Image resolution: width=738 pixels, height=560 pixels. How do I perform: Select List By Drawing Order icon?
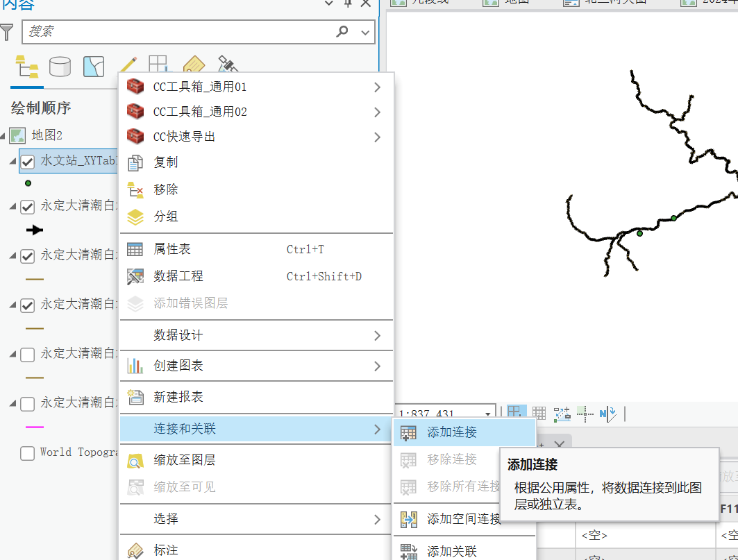pyautogui.click(x=27, y=67)
